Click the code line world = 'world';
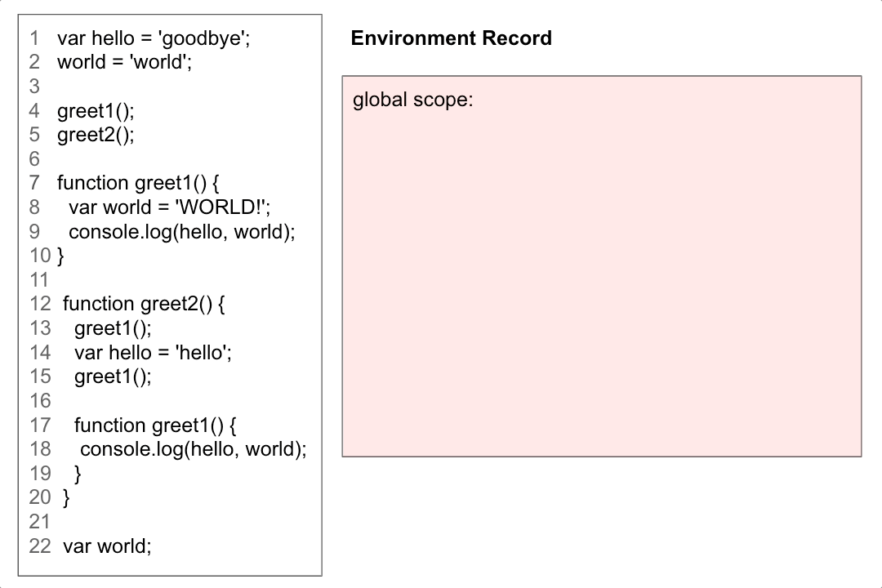Screen dimensions: 882x588 pos(124,62)
